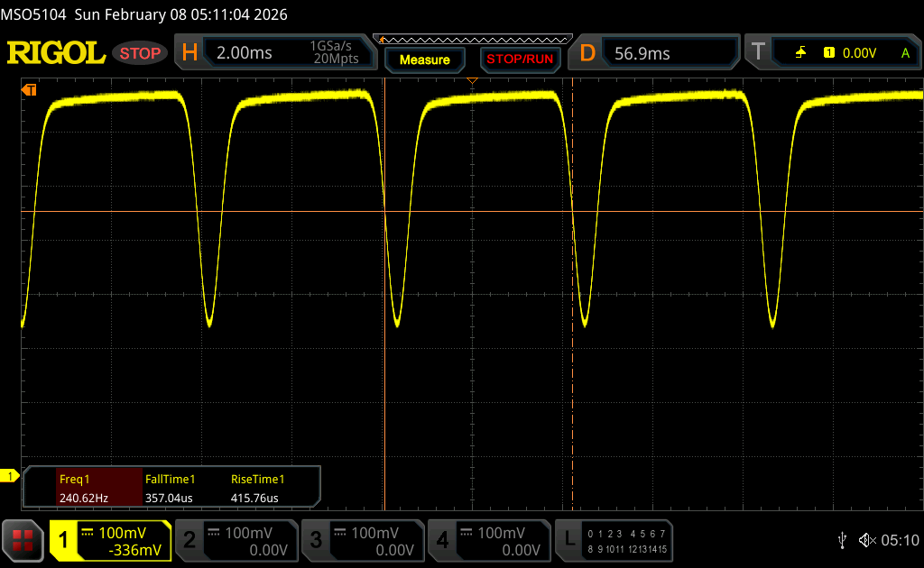Screen dimensions: 924x568
Task: Click the USB connection icon
Action: pos(842,540)
